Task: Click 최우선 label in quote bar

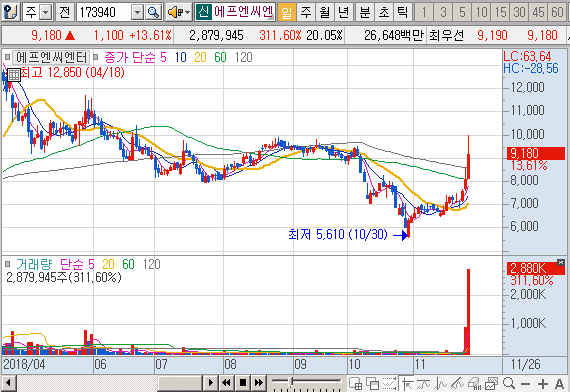Action: [x=447, y=35]
